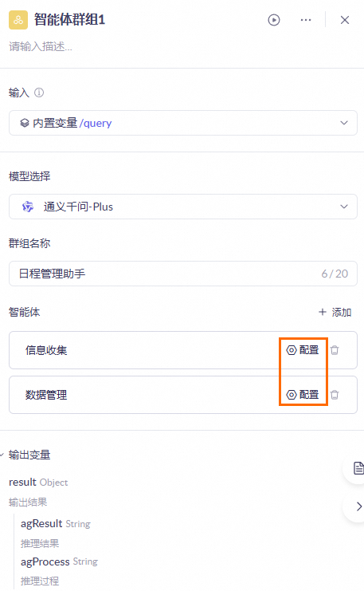The width and height of the screenshot is (364, 591).
Task: Expand the 通义千问-Plus model dropdown
Action: [183, 207]
